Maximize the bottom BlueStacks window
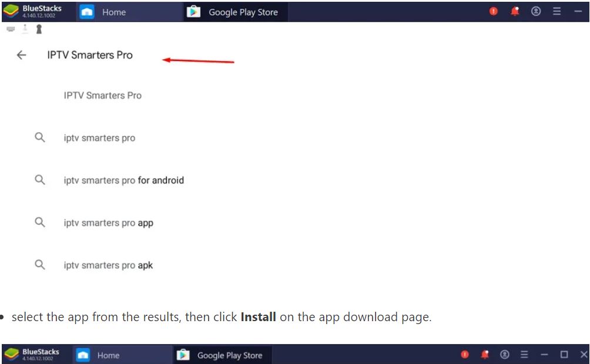The height and width of the screenshot is (364, 590). (x=564, y=354)
